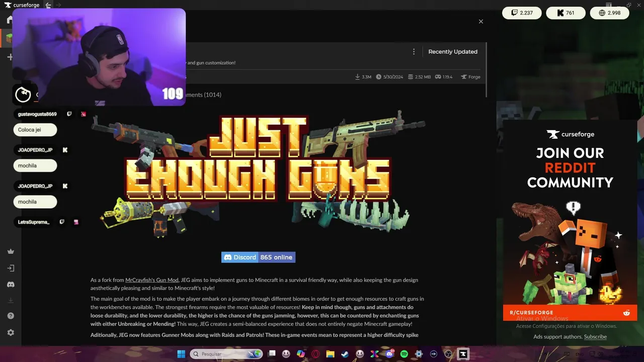Open the MrCrayfish's Gun Mod link
Viewport: 644px width, 362px height.
coord(152,280)
